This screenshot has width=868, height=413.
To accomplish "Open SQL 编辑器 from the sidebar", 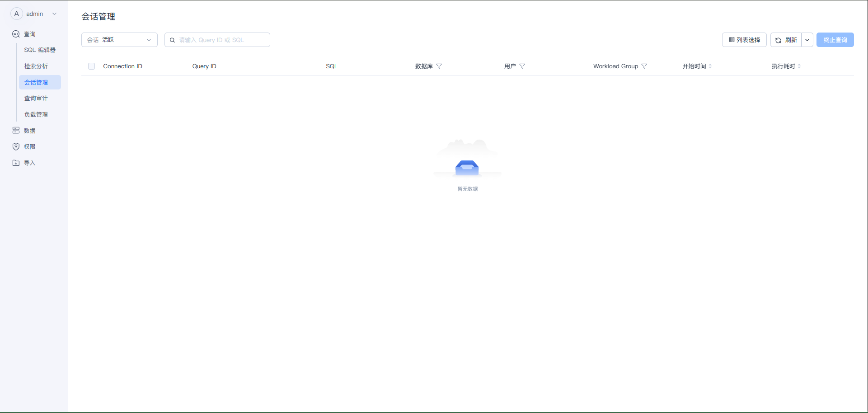I will [40, 50].
